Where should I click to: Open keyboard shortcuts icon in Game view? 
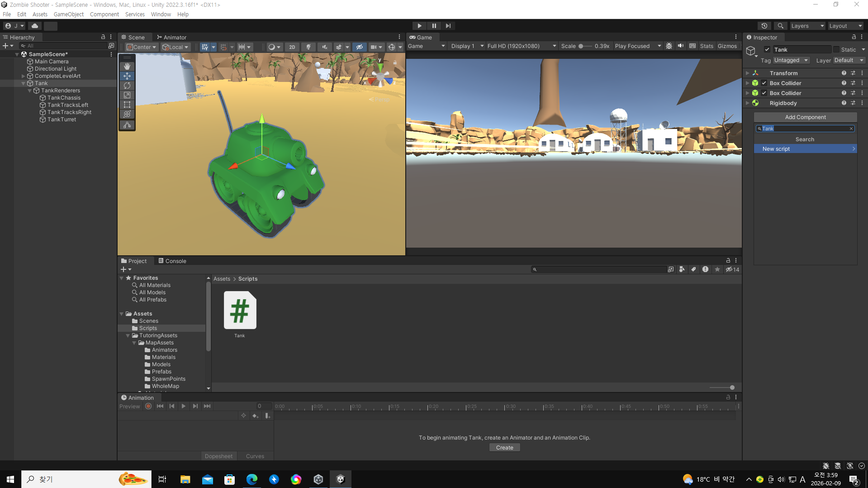693,46
